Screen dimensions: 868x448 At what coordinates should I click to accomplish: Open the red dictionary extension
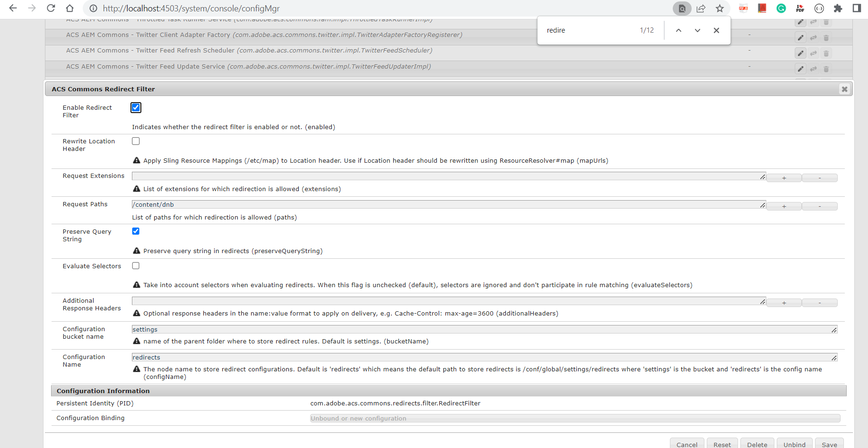coord(762,8)
